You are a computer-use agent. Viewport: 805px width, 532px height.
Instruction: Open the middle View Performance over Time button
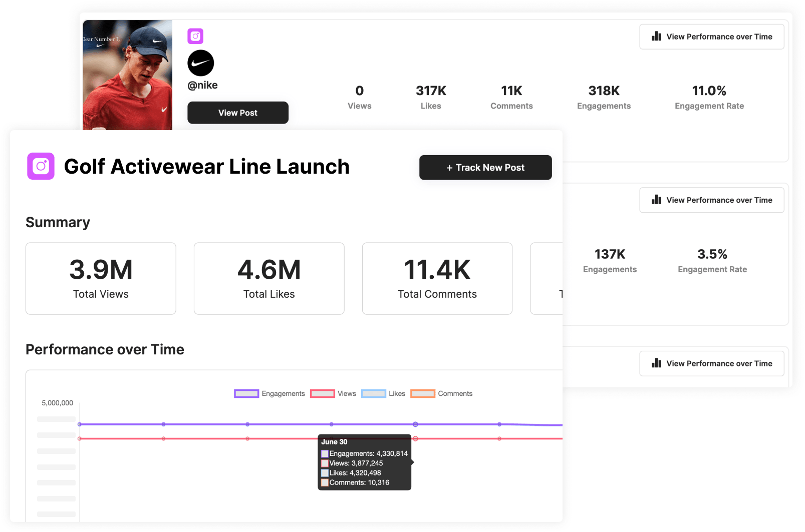coord(711,200)
